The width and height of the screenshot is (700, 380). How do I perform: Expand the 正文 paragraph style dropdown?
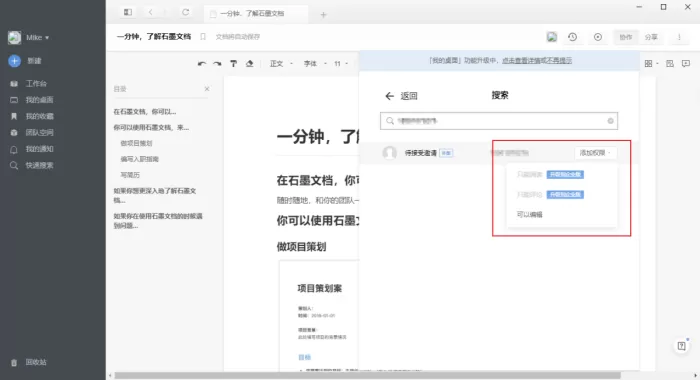click(x=281, y=64)
